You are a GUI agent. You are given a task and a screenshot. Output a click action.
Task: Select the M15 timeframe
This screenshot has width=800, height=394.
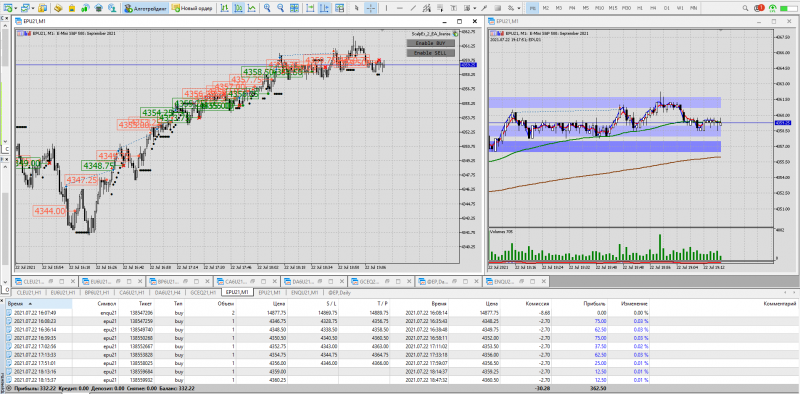point(613,8)
